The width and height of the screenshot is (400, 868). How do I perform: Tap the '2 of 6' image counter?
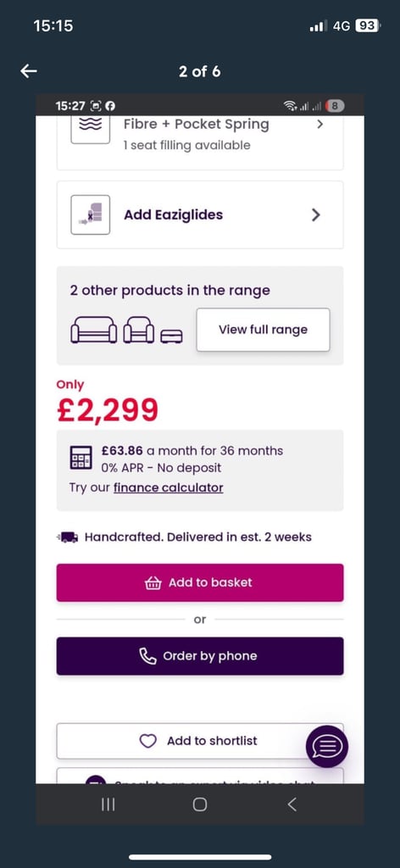tap(200, 71)
